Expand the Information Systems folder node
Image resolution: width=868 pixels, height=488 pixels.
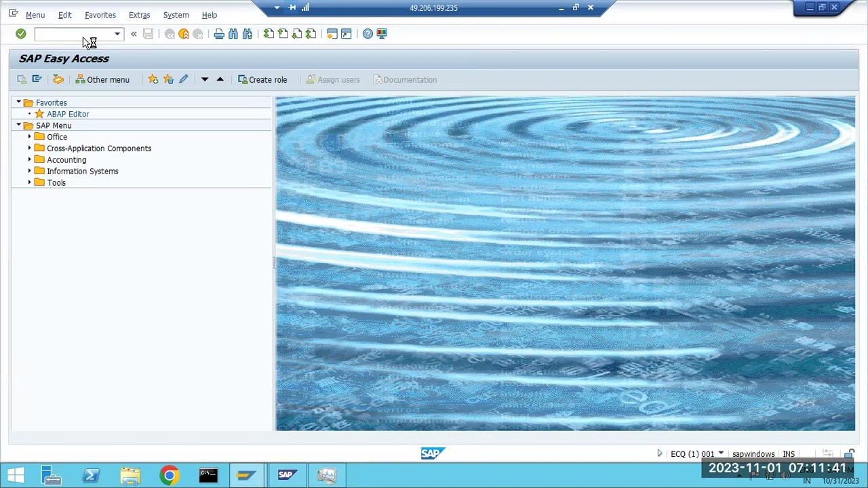tap(30, 171)
